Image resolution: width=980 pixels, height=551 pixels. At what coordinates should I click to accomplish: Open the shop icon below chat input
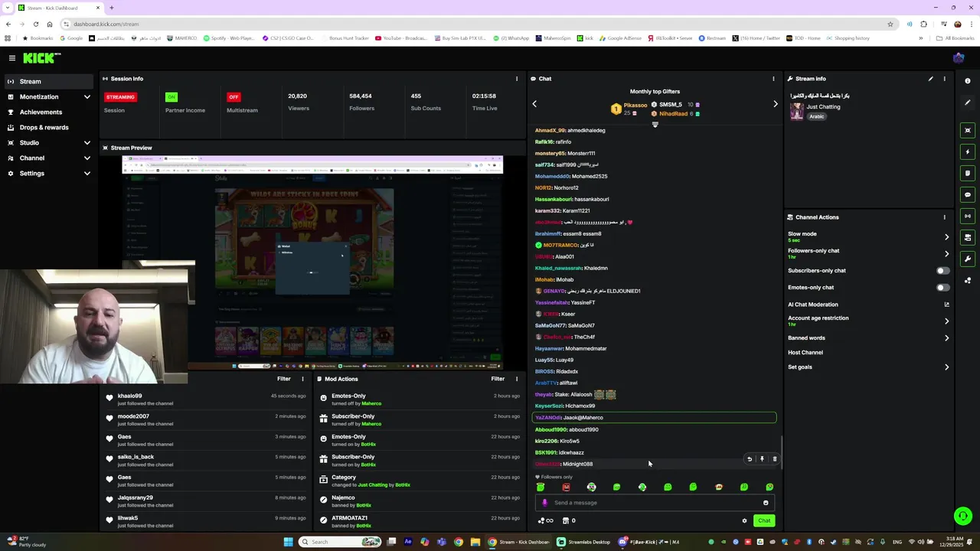coord(566,520)
